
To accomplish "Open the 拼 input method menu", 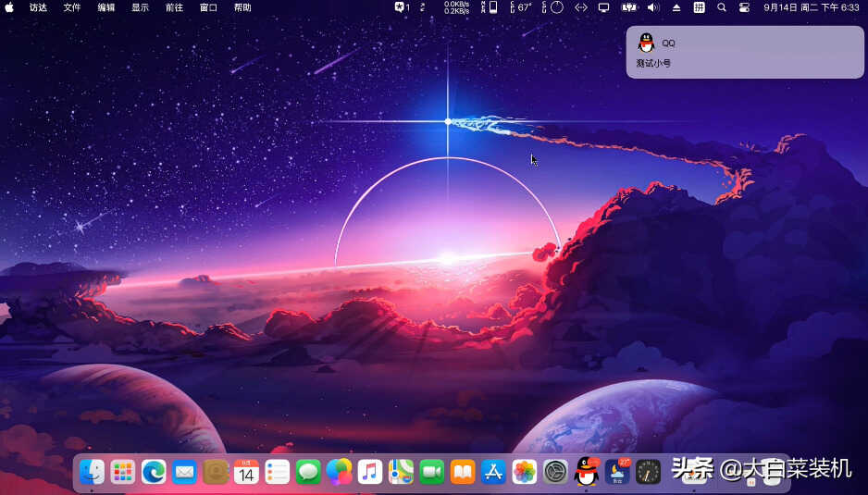I will pos(700,7).
